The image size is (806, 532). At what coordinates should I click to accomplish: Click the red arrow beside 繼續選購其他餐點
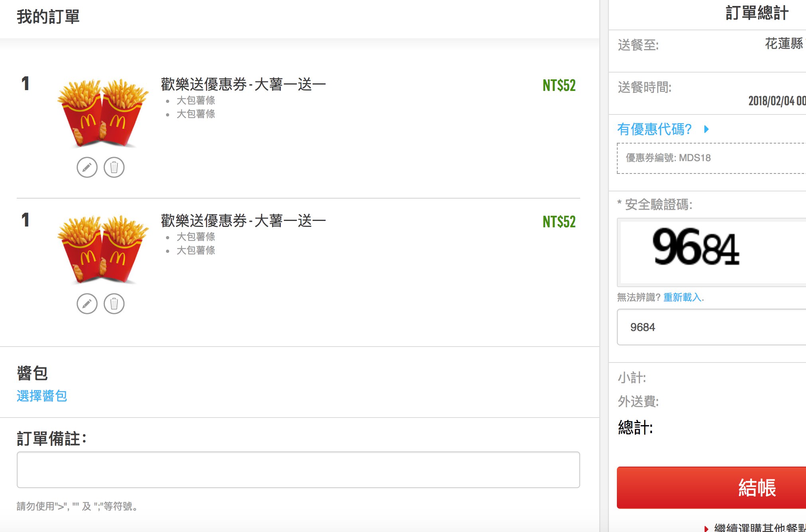tap(706, 528)
